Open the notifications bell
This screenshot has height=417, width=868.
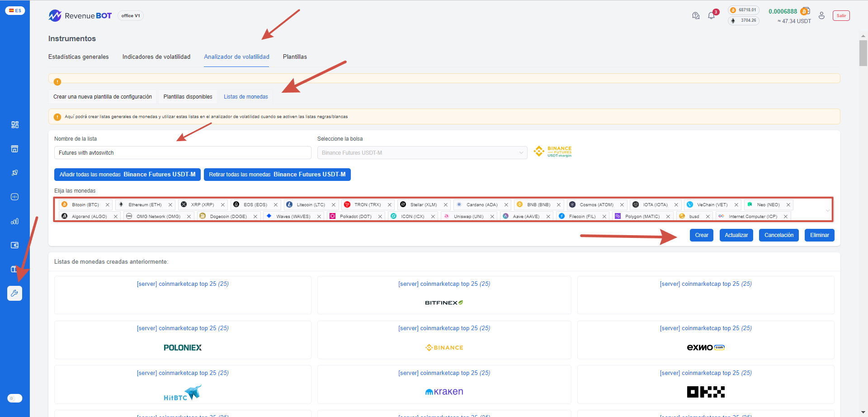point(712,16)
